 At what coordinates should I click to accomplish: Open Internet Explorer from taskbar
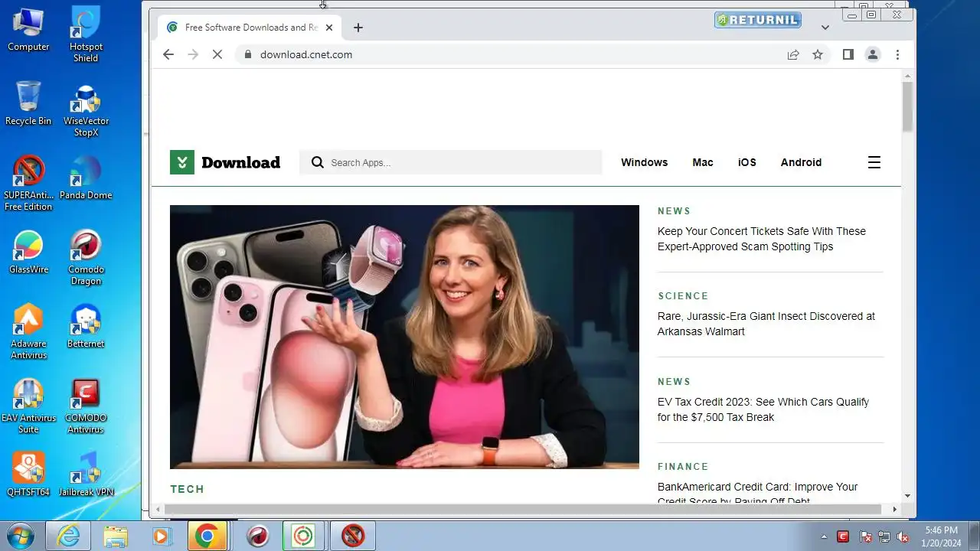coord(69,536)
